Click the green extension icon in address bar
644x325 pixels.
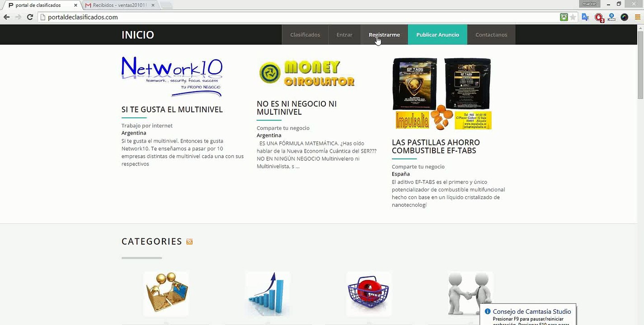564,17
